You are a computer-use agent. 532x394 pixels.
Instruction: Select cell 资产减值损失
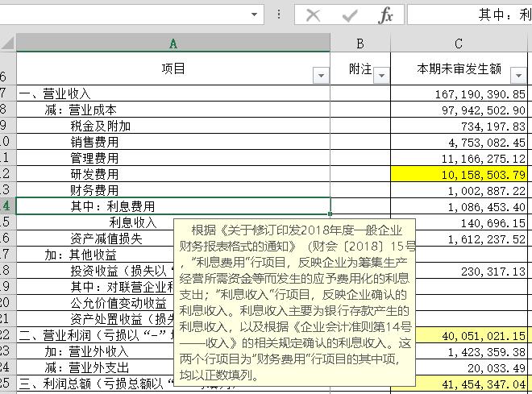[x=95, y=238]
